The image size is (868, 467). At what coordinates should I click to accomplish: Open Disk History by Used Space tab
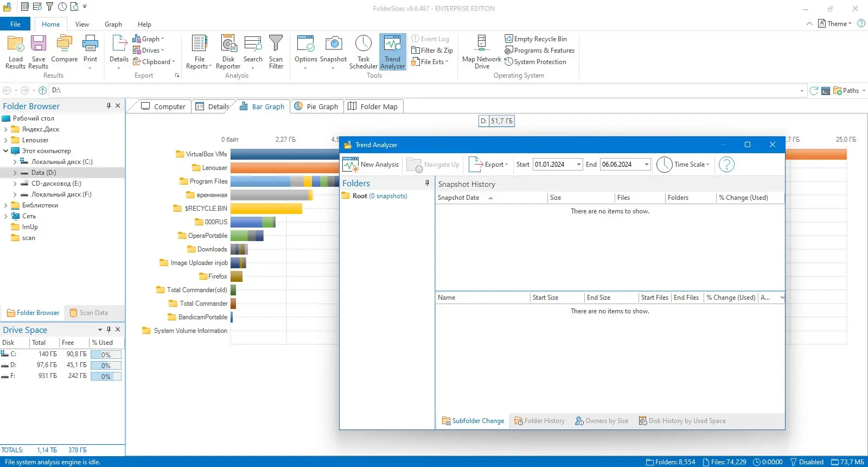click(x=682, y=421)
